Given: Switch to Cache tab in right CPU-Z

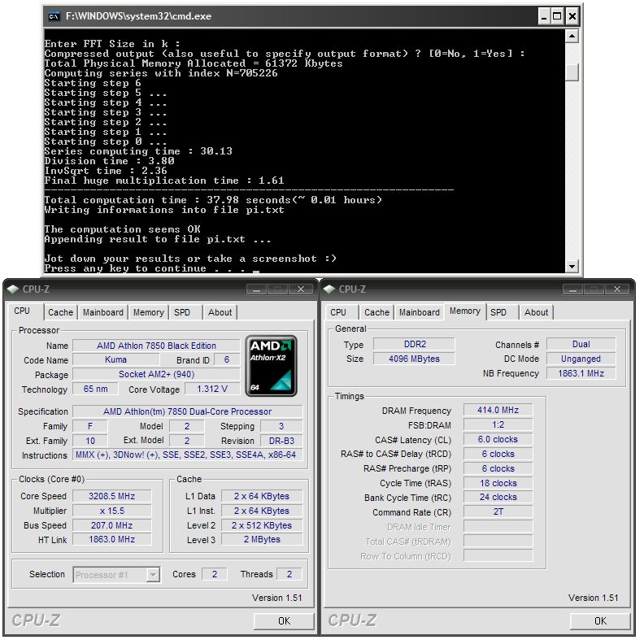Looking at the screenshot, I should tap(376, 312).
